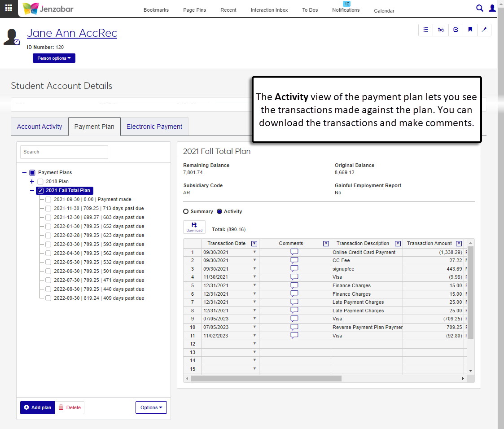The width and height of the screenshot is (504, 429).
Task: Click the search magnifier icon
Action: [x=479, y=8]
